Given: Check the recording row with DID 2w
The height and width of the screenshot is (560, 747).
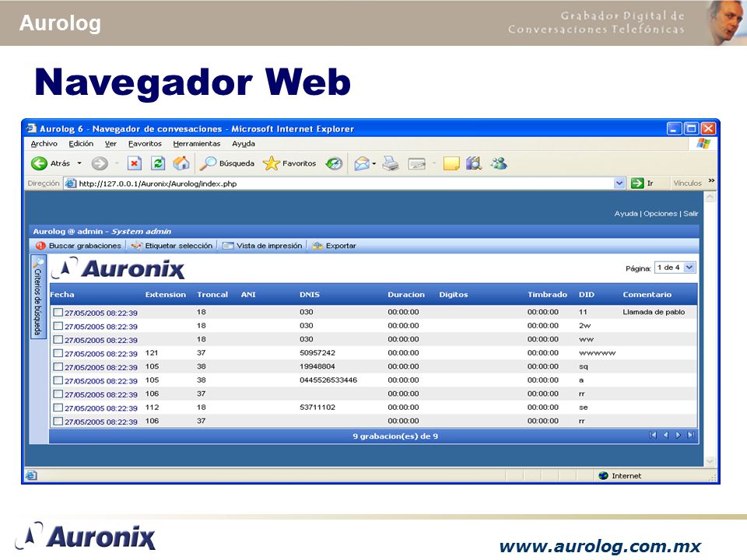Looking at the screenshot, I should (58, 326).
